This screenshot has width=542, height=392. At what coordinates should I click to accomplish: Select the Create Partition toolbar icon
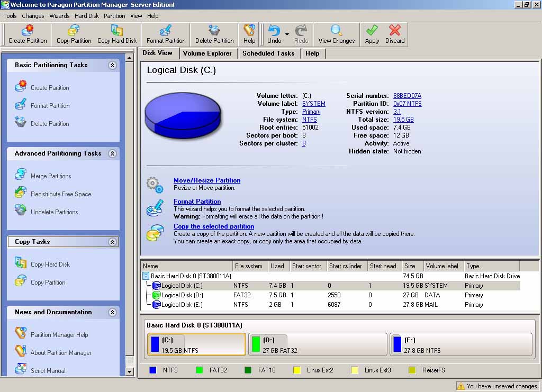(x=26, y=33)
